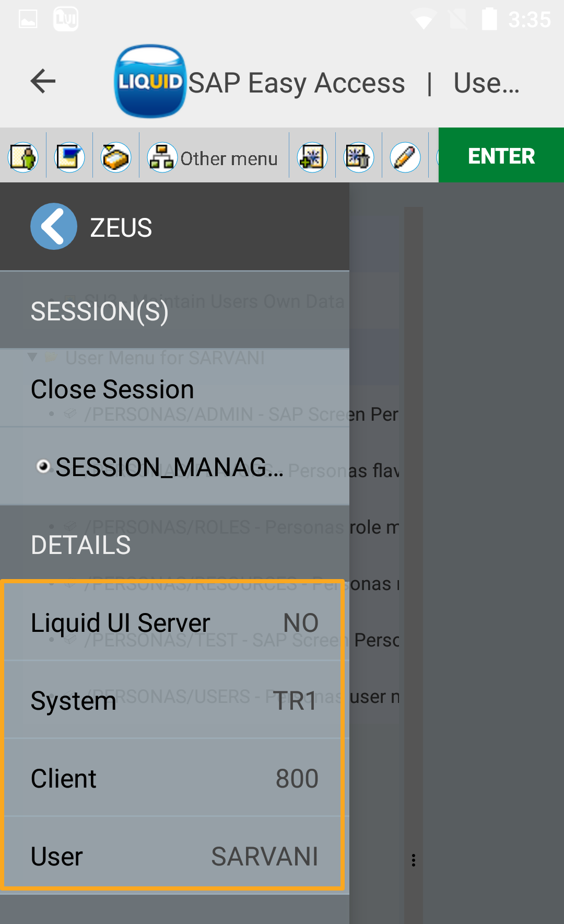Tap the System TR1 detail row

click(174, 700)
